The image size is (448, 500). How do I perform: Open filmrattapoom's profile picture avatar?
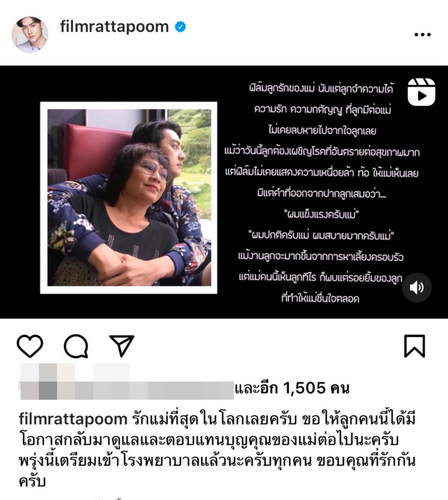pos(30,34)
